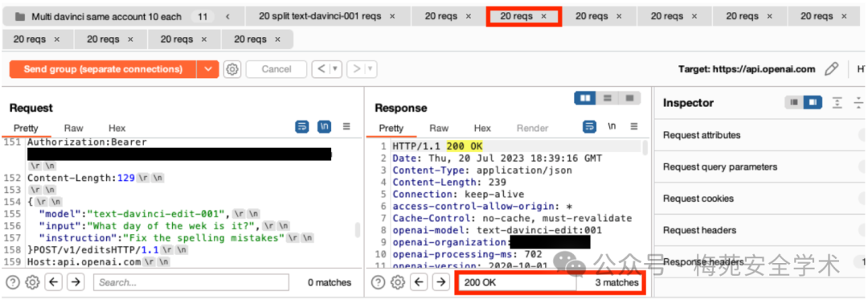Open Send group options dropdown arrow
868x300 pixels.
click(208, 69)
